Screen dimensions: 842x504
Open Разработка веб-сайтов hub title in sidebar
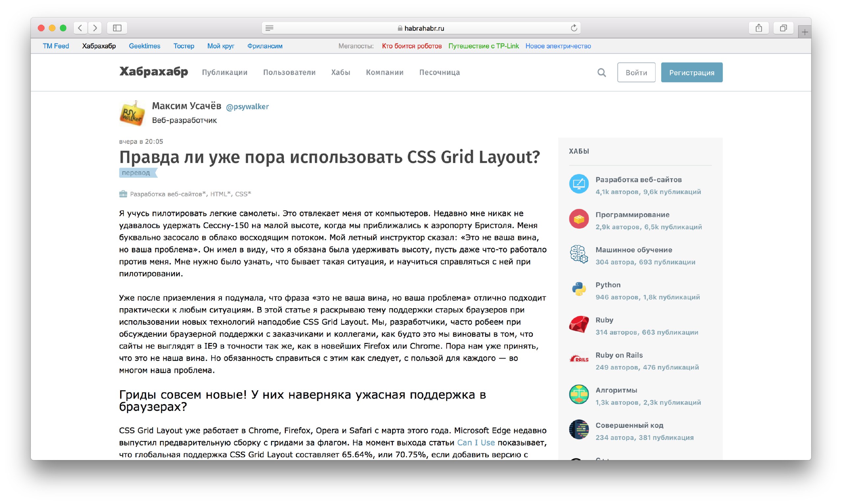pos(638,180)
